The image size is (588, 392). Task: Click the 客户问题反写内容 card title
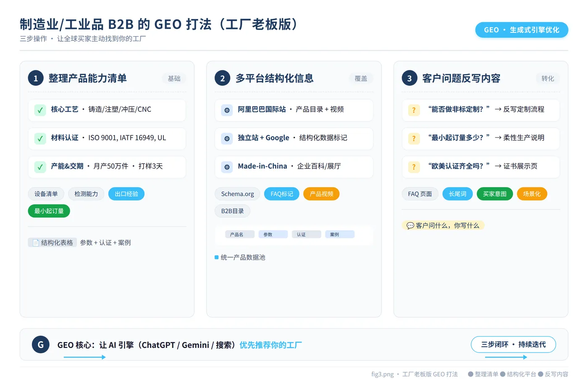coord(461,78)
